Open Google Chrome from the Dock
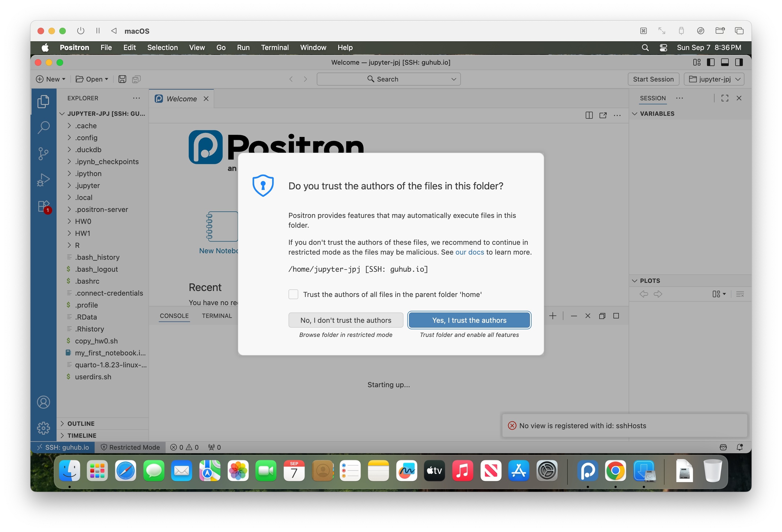The width and height of the screenshot is (782, 532). pyautogui.click(x=615, y=471)
